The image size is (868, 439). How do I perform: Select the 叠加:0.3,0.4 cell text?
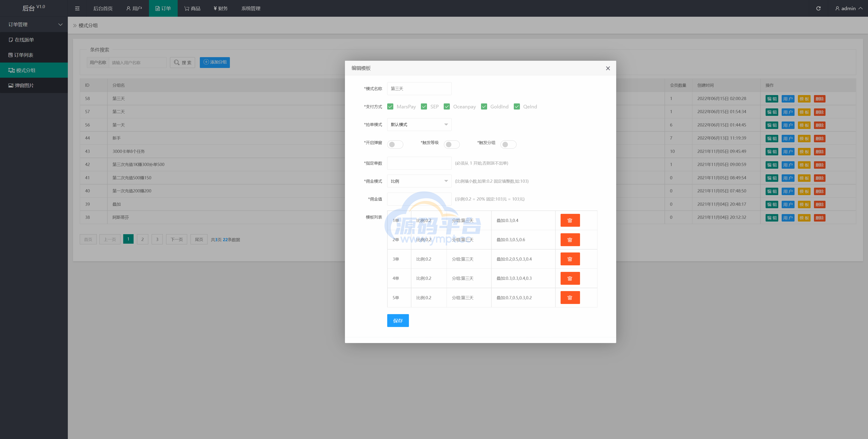click(x=507, y=220)
